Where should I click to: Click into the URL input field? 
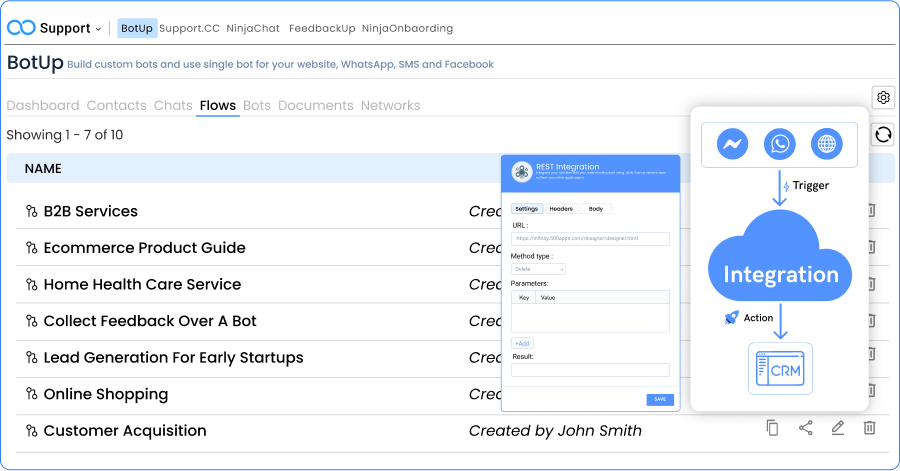(590, 239)
